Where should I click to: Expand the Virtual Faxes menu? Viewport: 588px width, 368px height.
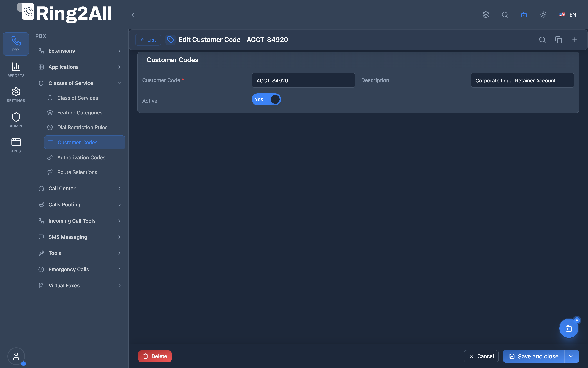[x=80, y=286]
